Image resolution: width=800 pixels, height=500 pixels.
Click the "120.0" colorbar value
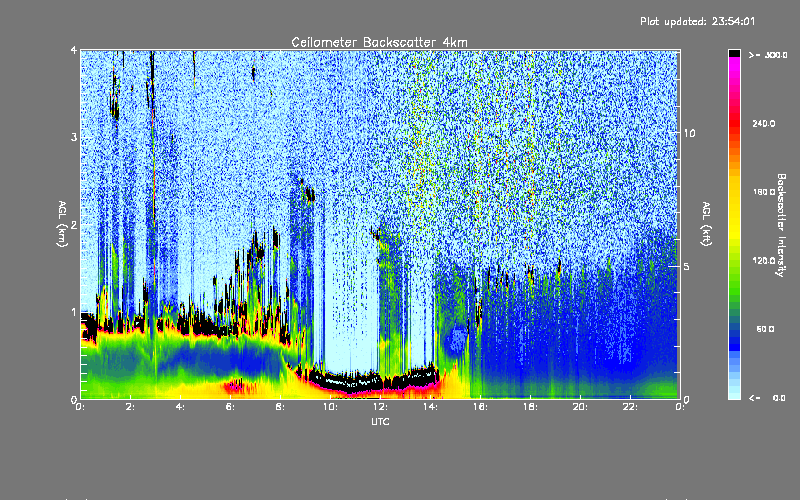(x=764, y=261)
